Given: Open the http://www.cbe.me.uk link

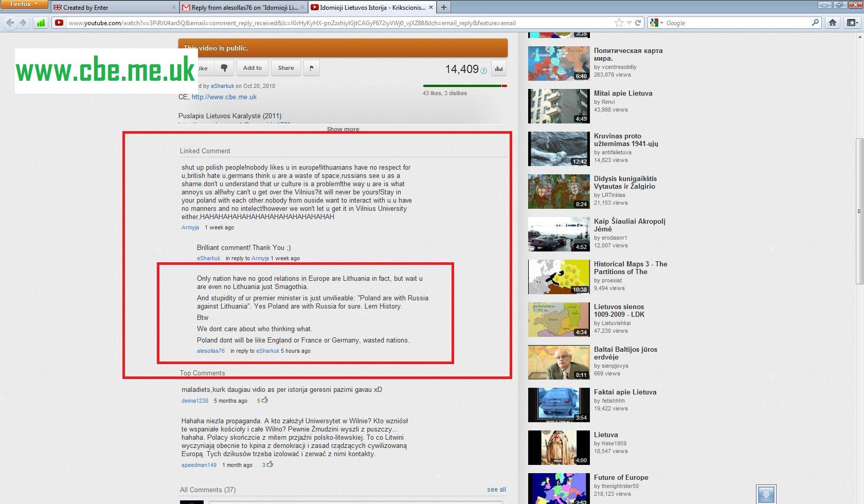Looking at the screenshot, I should 224,97.
